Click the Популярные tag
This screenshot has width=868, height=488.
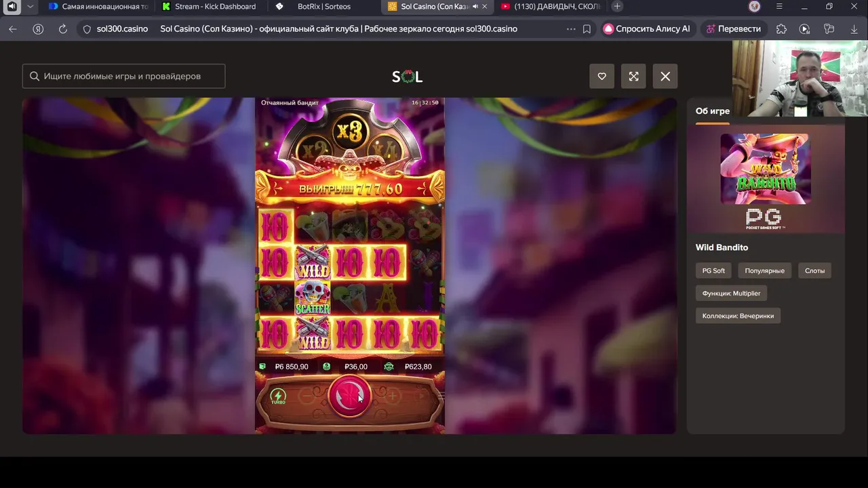764,270
